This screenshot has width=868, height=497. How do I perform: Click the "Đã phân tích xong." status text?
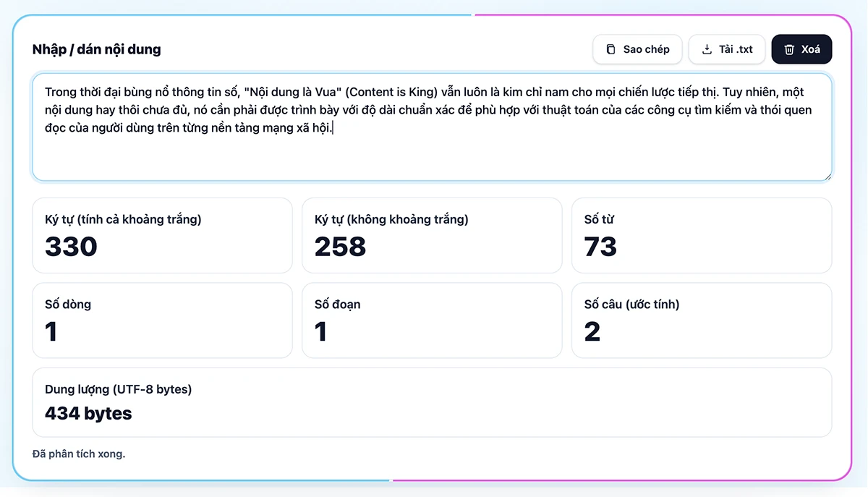click(79, 454)
